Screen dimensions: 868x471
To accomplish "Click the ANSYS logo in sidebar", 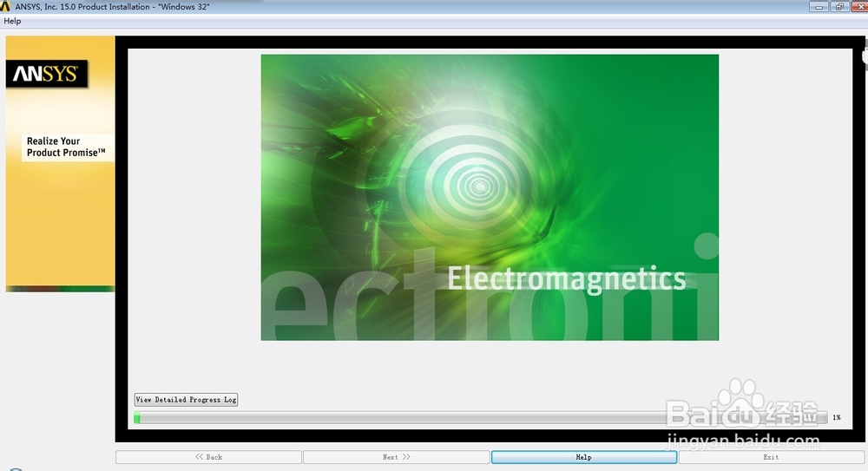I will coord(47,74).
